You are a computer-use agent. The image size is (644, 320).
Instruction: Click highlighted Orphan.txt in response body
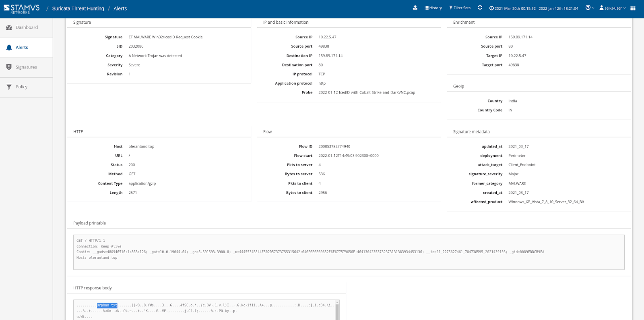107,305
